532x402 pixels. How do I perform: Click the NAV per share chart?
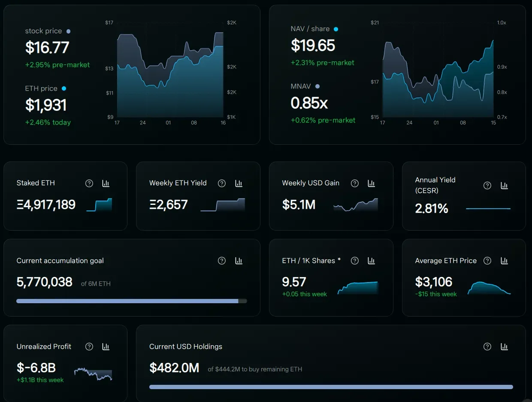click(438, 78)
